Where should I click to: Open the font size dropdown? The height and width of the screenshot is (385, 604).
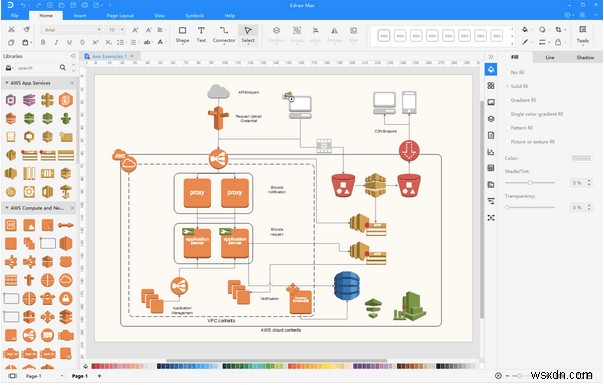tap(122, 30)
